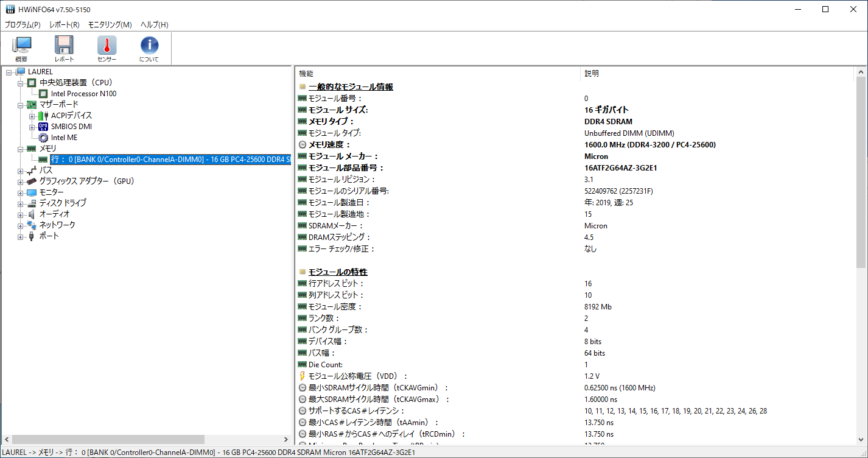Screen dimensions: 868x458
Task: Select the Intel Processor N100 tree item
Action: (83, 94)
